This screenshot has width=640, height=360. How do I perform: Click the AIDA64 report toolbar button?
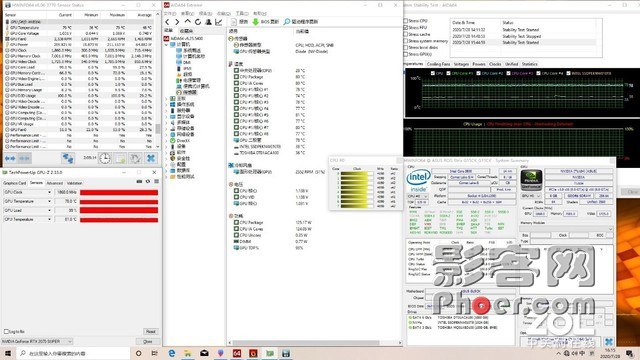coord(240,22)
